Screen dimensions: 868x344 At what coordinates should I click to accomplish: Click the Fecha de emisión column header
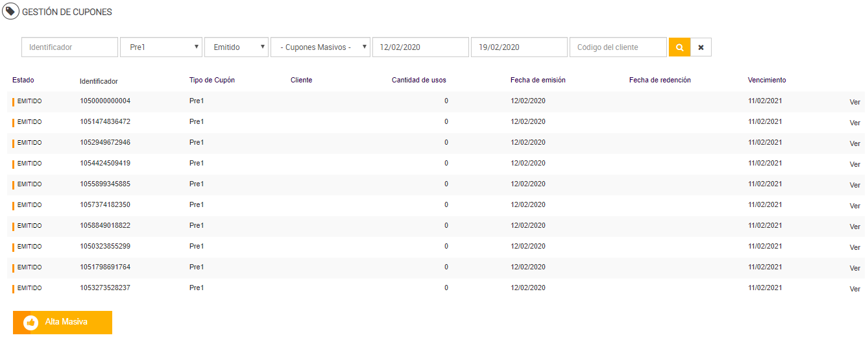(538, 80)
